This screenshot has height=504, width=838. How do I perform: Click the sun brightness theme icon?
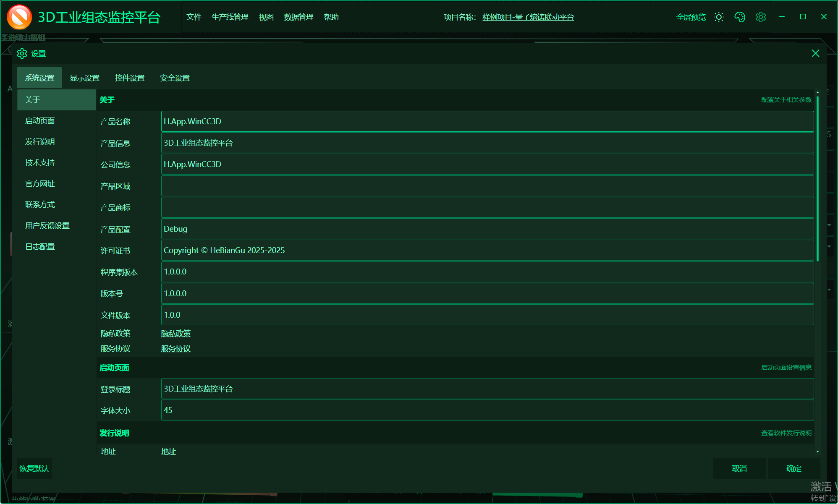[x=719, y=17]
